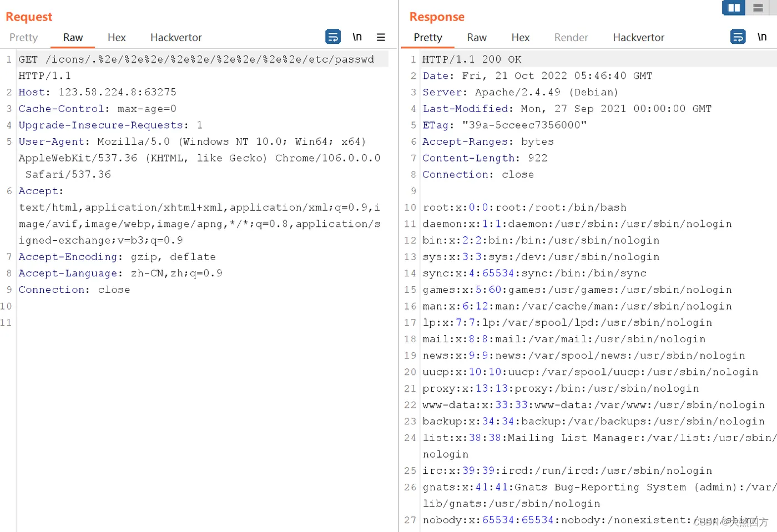Screen dimensions: 777x532
Task: Click the sync:x:4:65534 passwd entry
Action: point(534,273)
